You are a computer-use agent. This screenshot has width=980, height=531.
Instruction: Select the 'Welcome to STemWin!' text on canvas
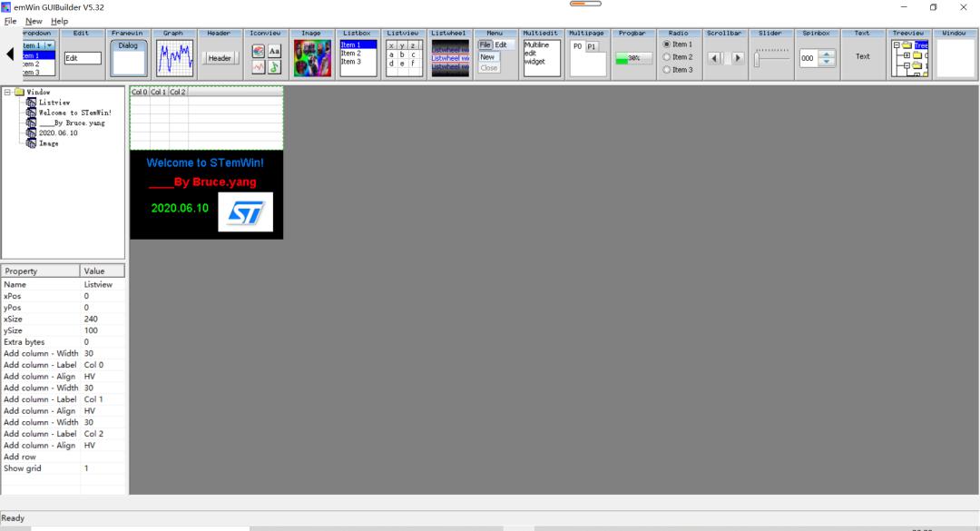tap(205, 162)
